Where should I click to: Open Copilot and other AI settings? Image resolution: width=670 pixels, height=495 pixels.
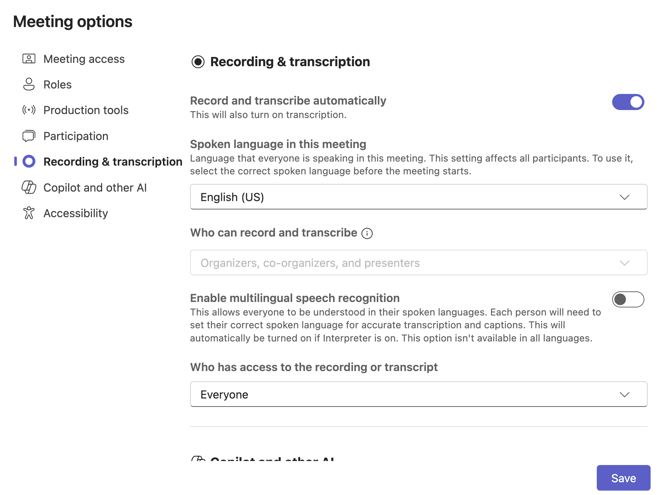[x=95, y=187]
